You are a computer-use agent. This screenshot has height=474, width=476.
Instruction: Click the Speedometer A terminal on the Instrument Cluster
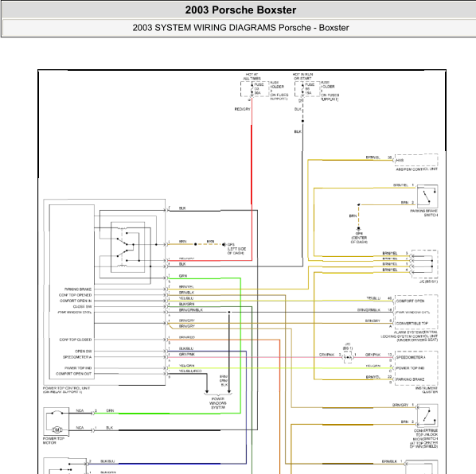point(411,357)
